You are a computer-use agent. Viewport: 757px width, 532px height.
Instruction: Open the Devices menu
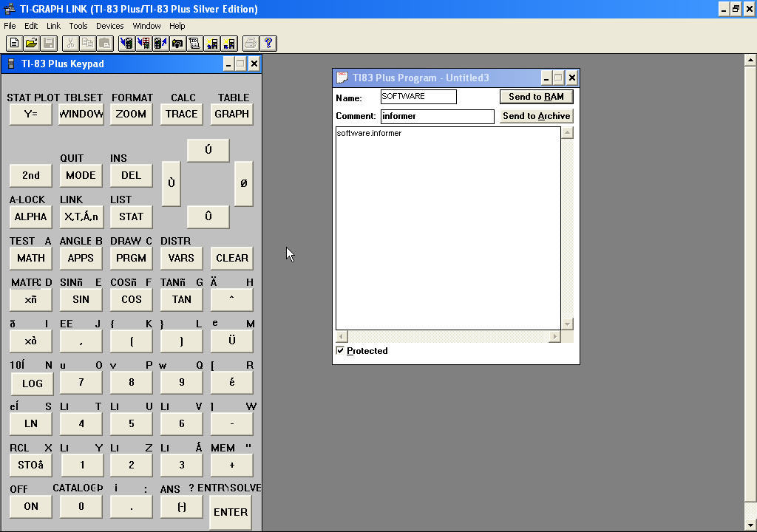point(109,26)
